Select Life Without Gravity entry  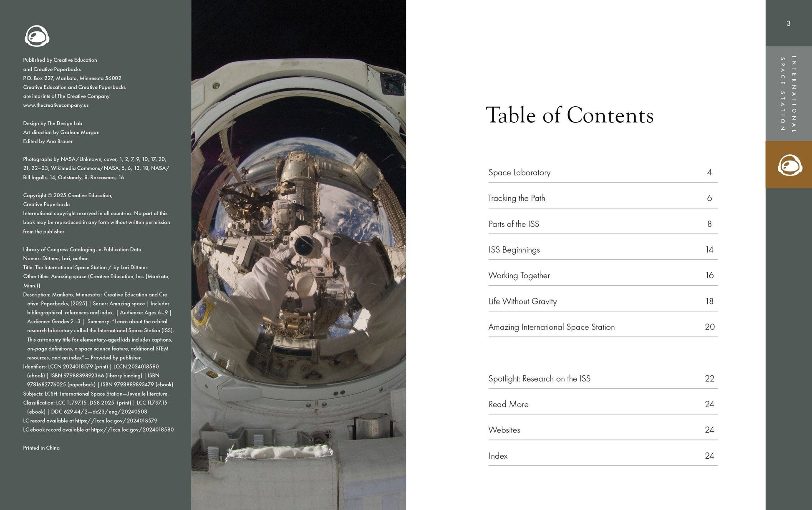[522, 301]
